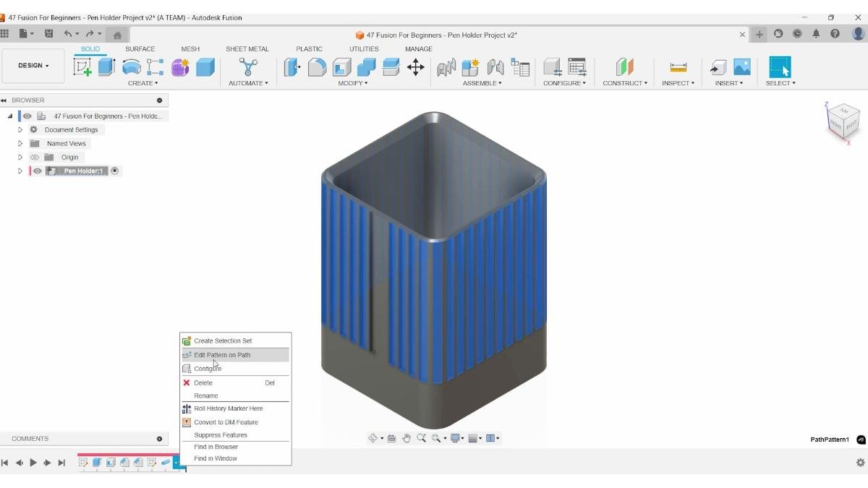The image size is (868, 488).
Task: Jump to the timeline beginning
Action: point(5,463)
